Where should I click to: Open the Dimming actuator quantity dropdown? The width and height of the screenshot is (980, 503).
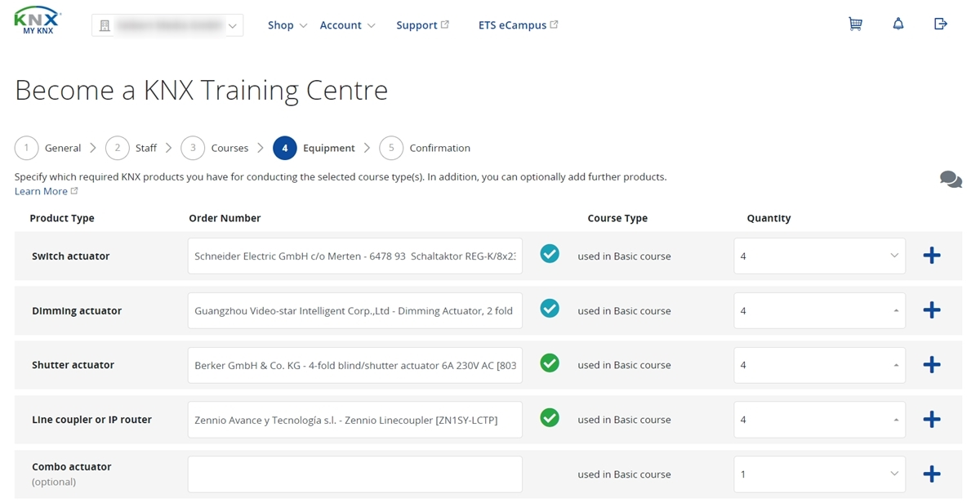(x=819, y=311)
